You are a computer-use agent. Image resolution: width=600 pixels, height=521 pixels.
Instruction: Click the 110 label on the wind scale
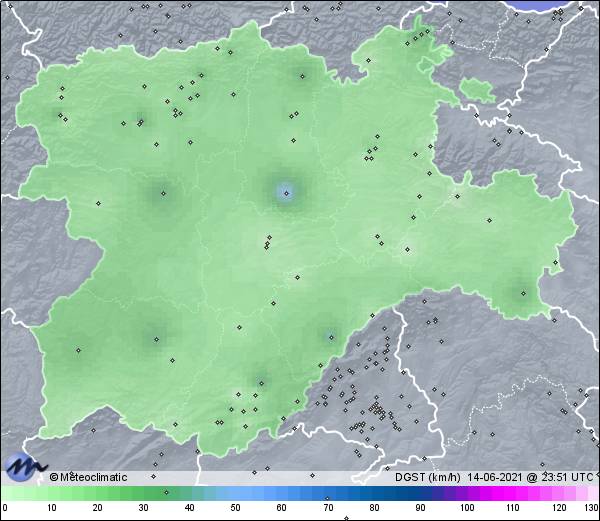tap(513, 508)
